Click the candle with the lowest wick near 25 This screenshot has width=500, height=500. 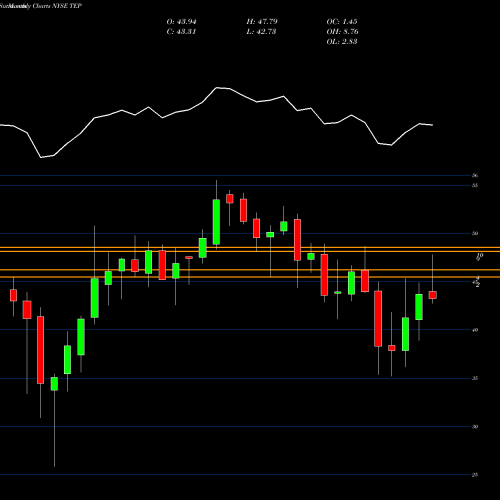[x=54, y=384]
